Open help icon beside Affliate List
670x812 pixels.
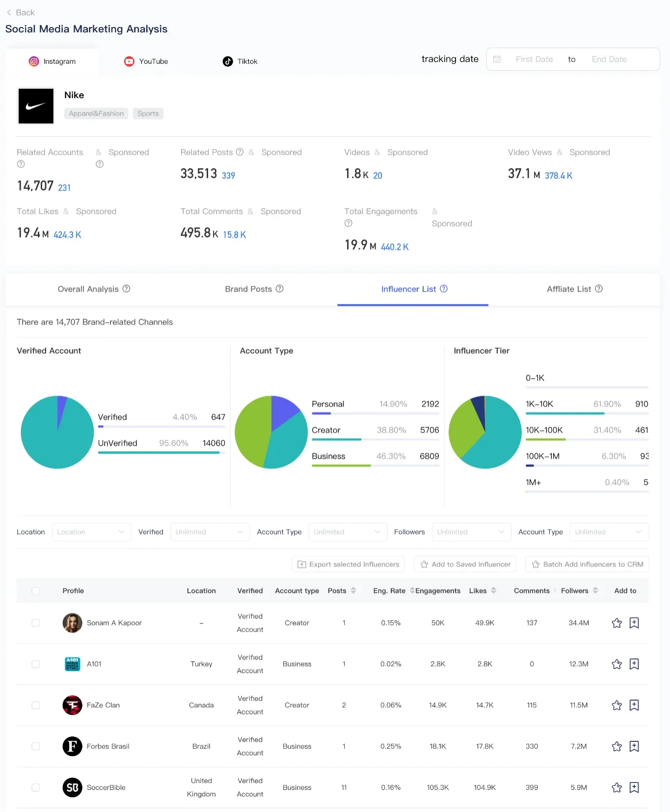(x=599, y=289)
